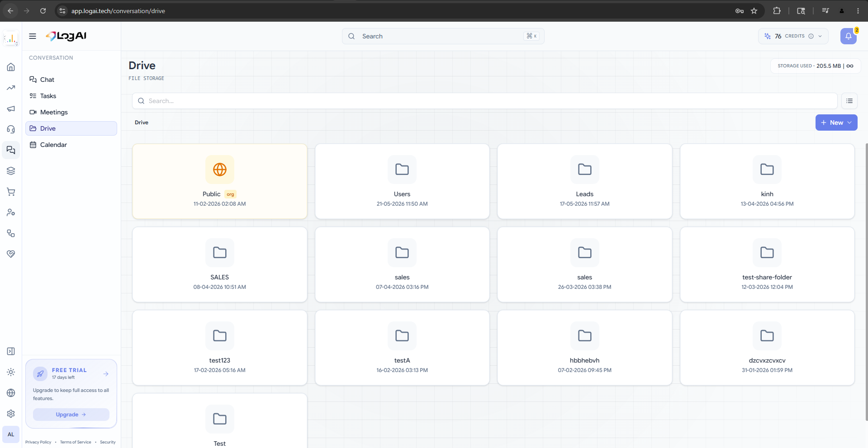The height and width of the screenshot is (448, 868).
Task: Open the test123 folder
Action: pos(220,348)
